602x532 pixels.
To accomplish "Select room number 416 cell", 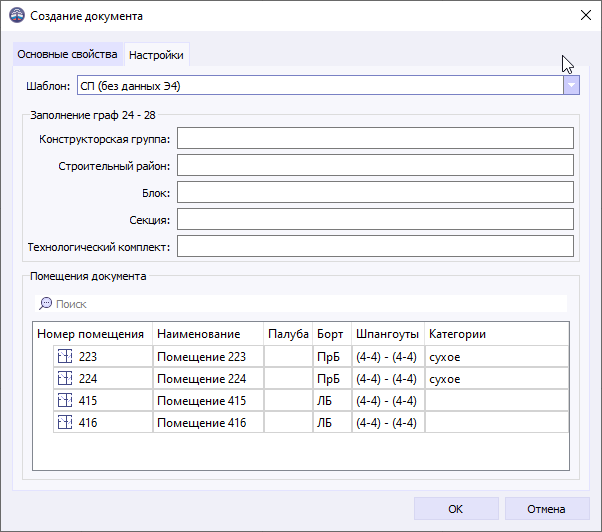I will pyautogui.click(x=103, y=423).
